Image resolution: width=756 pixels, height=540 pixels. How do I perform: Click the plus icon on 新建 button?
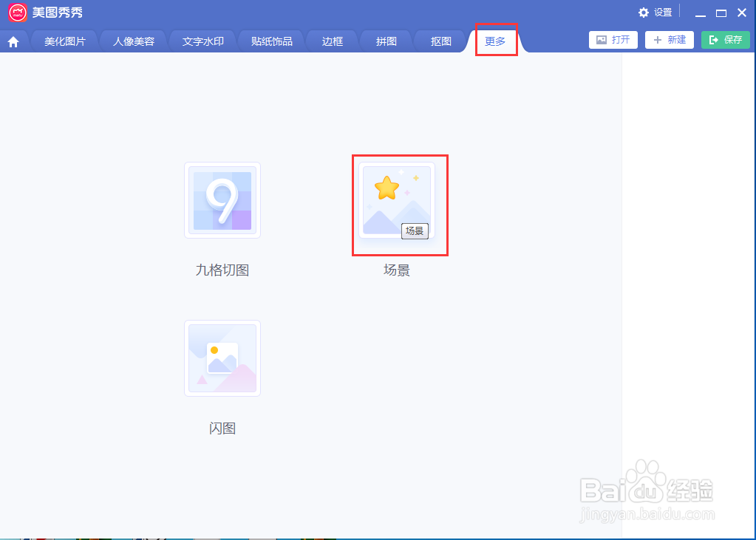(658, 40)
